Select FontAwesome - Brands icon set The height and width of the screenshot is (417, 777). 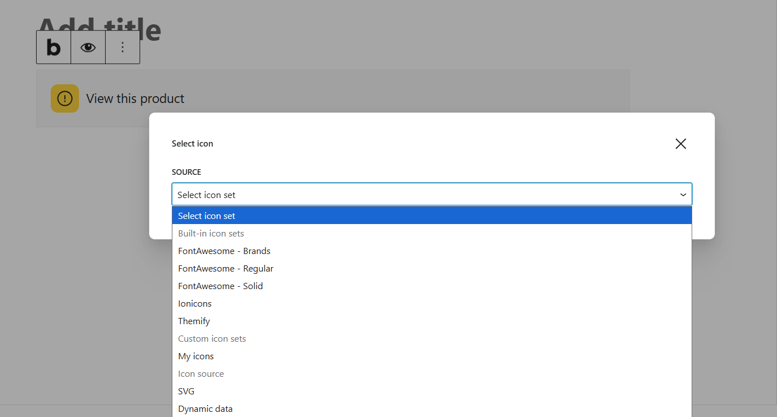(224, 251)
